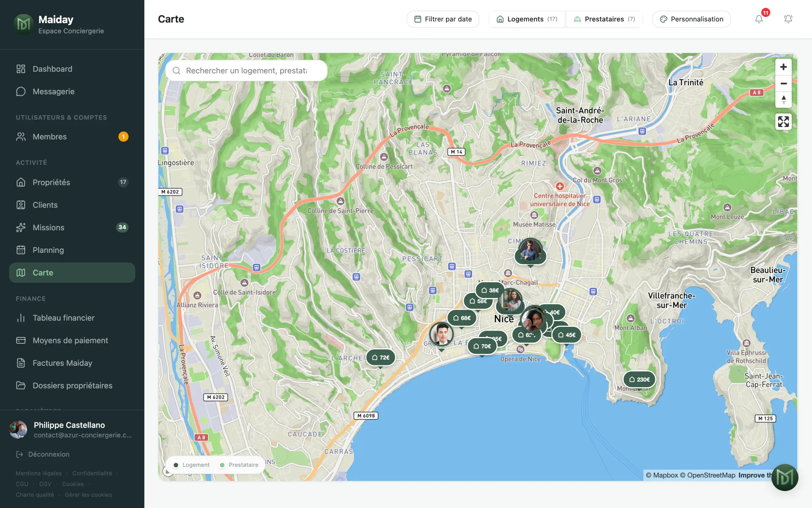
Task: Focus the Rechercher un logement search field
Action: [246, 70]
